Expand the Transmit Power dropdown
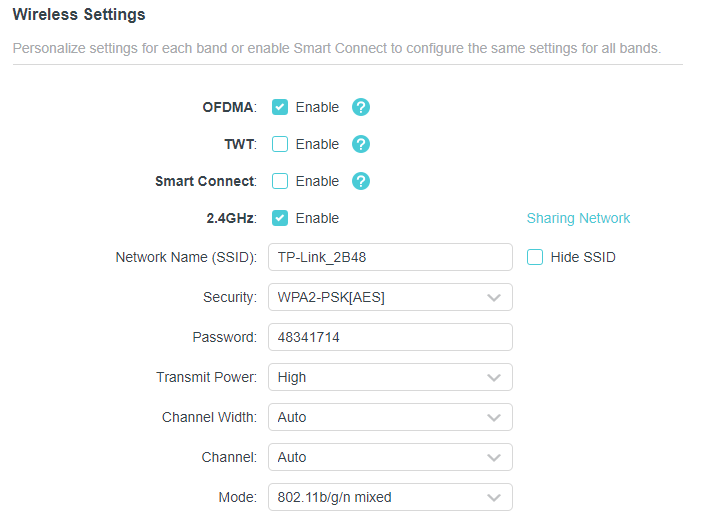This screenshot has height=527, width=727. (389, 377)
